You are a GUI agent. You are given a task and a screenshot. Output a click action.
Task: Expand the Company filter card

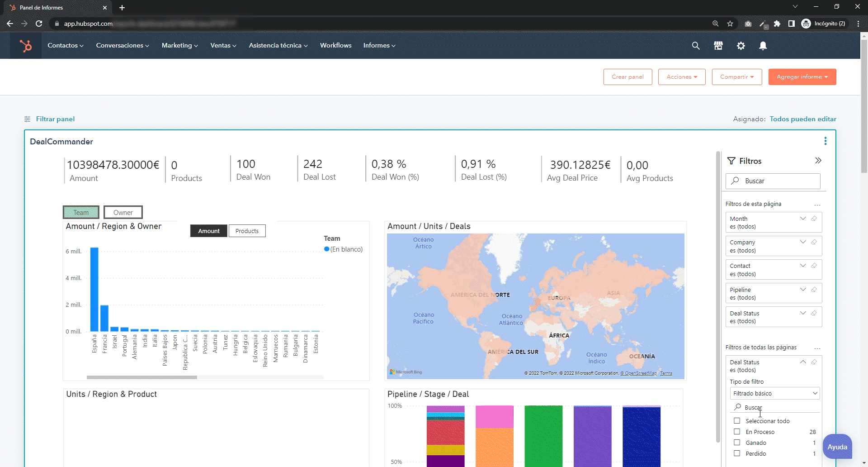[x=803, y=242]
